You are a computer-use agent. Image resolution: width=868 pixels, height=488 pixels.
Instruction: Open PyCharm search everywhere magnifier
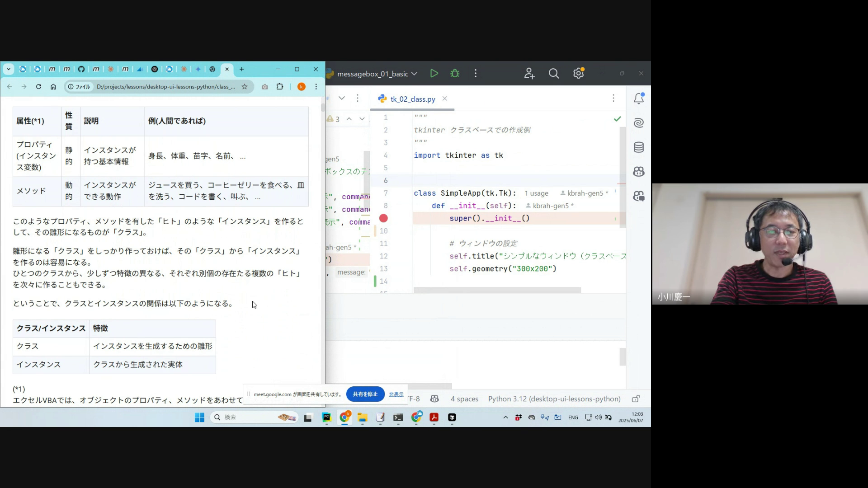coord(553,74)
